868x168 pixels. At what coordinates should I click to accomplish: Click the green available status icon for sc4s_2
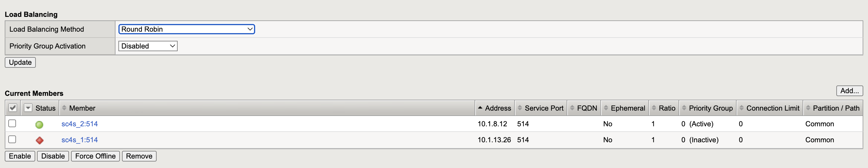coord(39,125)
